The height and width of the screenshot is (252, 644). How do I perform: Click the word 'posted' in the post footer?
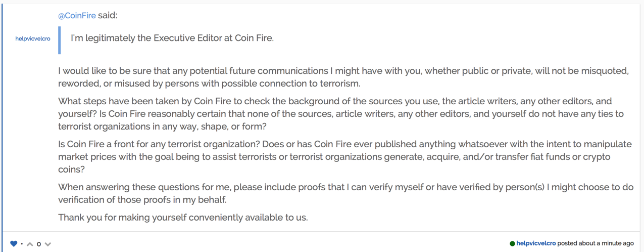click(x=567, y=243)
